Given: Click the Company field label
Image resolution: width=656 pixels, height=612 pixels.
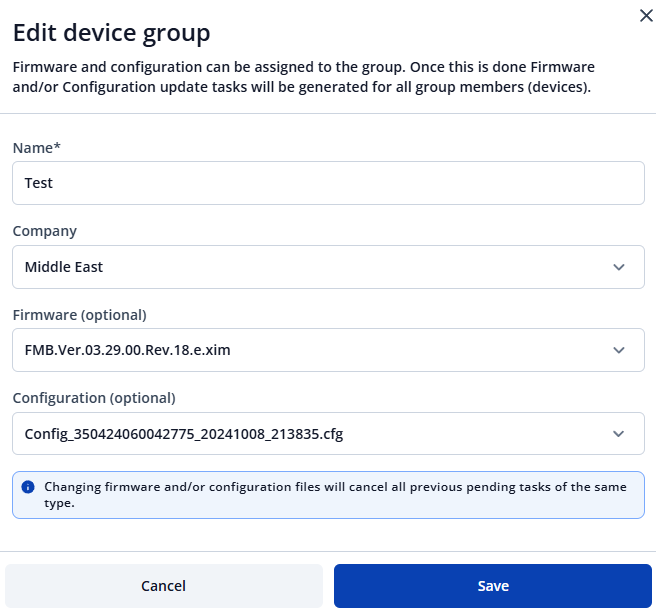Looking at the screenshot, I should click(x=45, y=231).
